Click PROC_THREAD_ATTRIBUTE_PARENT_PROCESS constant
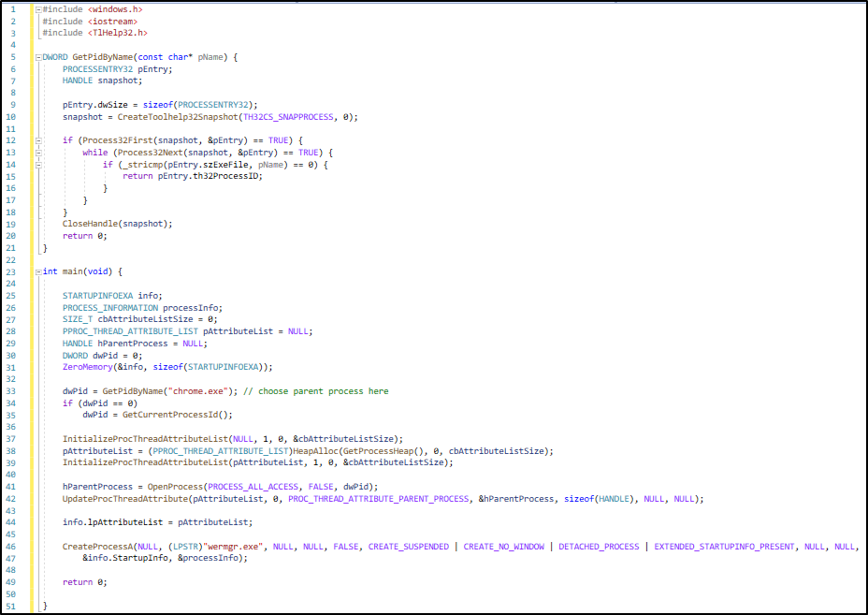The width and height of the screenshot is (868, 615). [x=378, y=499]
